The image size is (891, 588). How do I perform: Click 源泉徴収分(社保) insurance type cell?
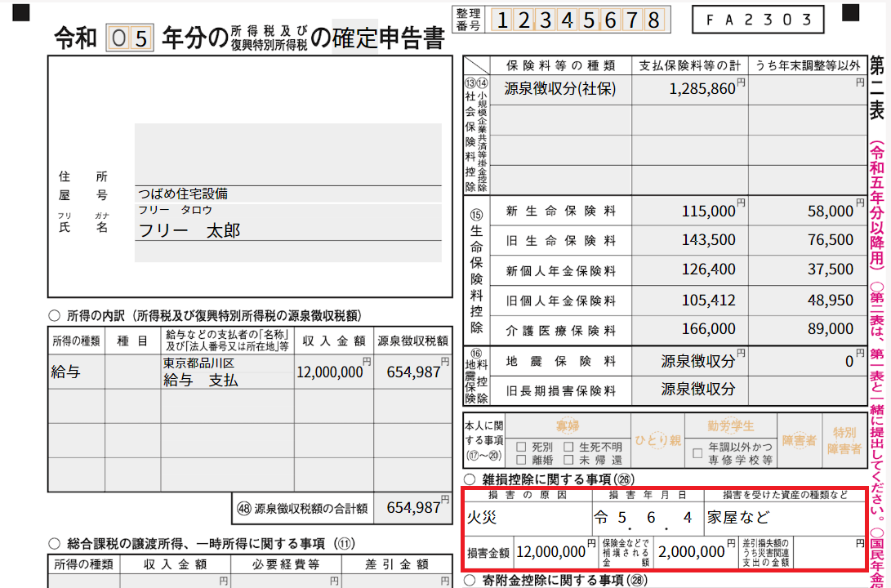click(x=560, y=89)
